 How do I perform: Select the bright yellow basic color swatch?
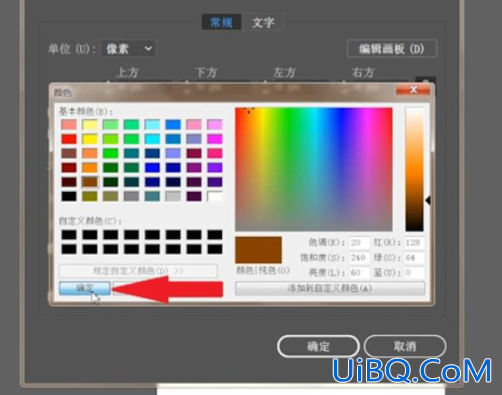[x=90, y=139]
